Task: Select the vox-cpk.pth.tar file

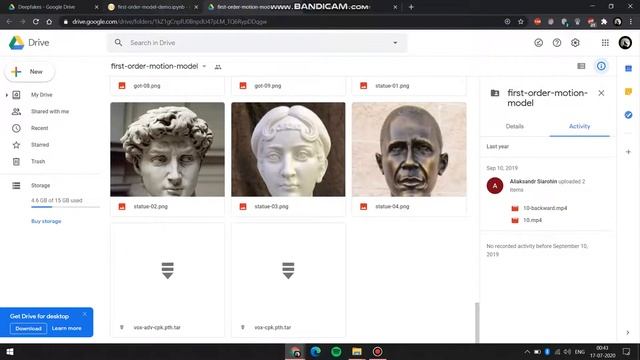Action: tap(288, 280)
